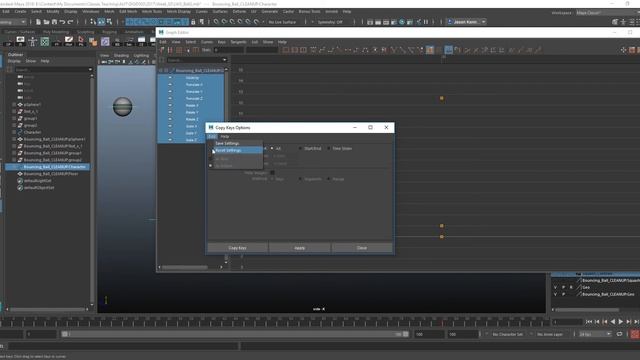Click the highlighted orange icon in Graph Editor toolbar

tap(430, 50)
